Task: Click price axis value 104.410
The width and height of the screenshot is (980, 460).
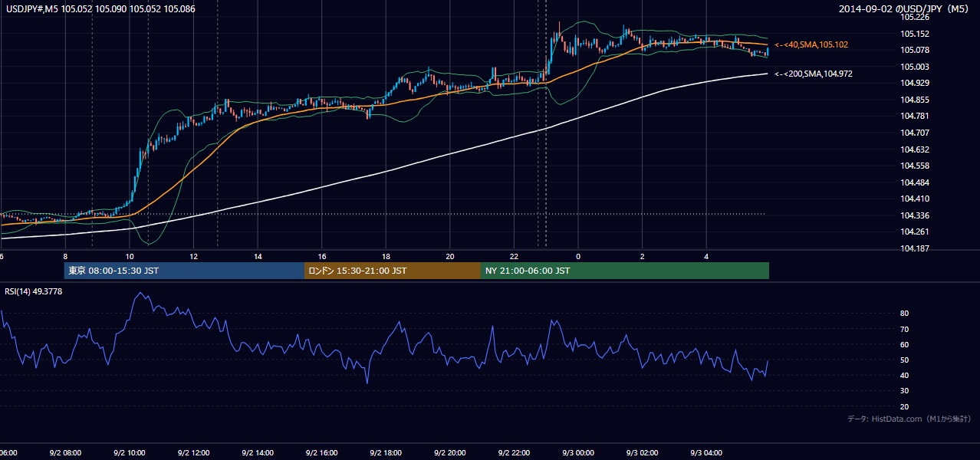Action: pyautogui.click(x=914, y=199)
